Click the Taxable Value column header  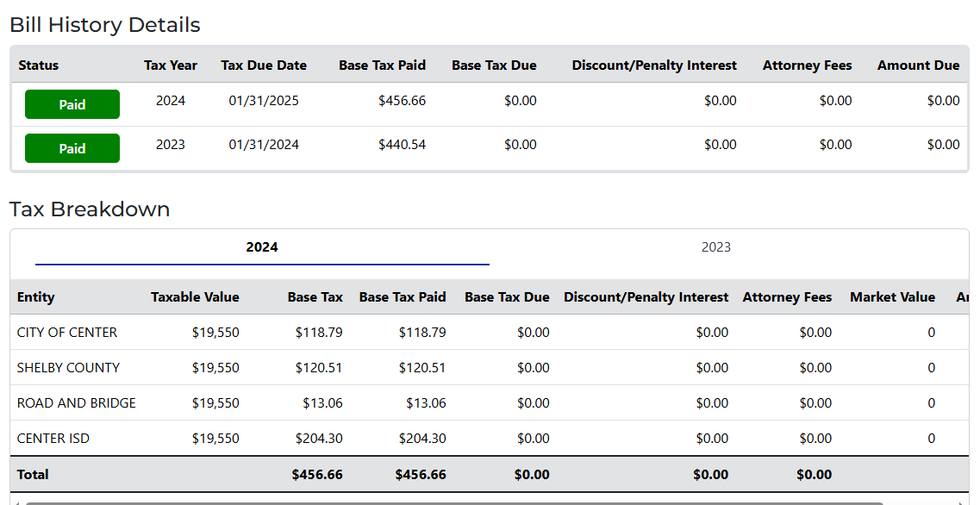[x=195, y=297]
